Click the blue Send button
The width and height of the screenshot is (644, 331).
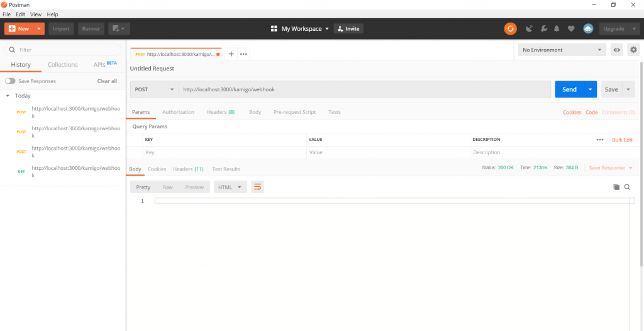tap(569, 89)
